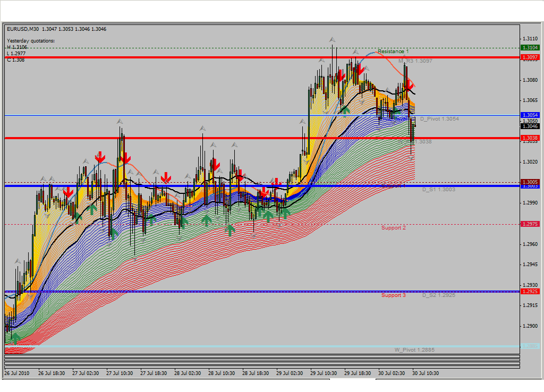Click the 'Support 3' level label

394,295
